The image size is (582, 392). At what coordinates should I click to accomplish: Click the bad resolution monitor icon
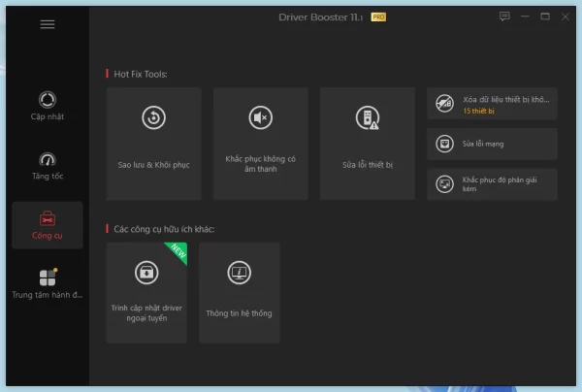click(444, 184)
